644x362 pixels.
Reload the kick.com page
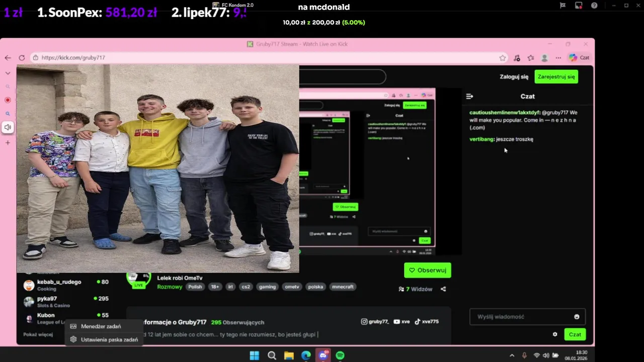pyautogui.click(x=22, y=58)
